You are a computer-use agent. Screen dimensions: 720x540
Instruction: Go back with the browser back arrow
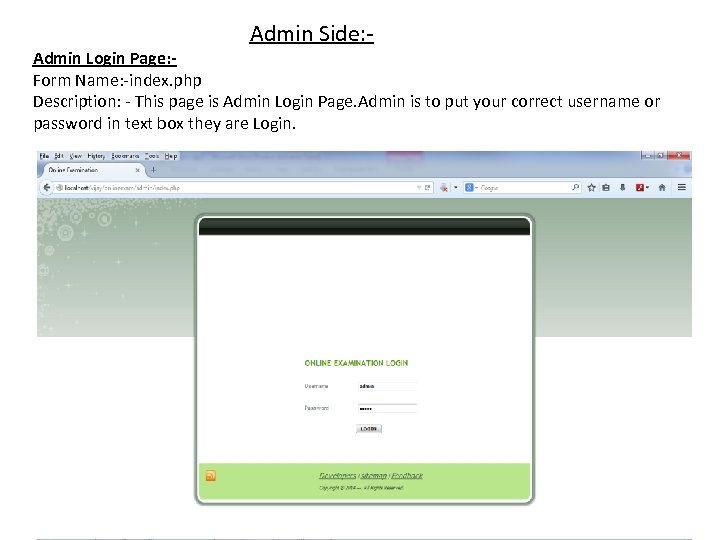46,187
